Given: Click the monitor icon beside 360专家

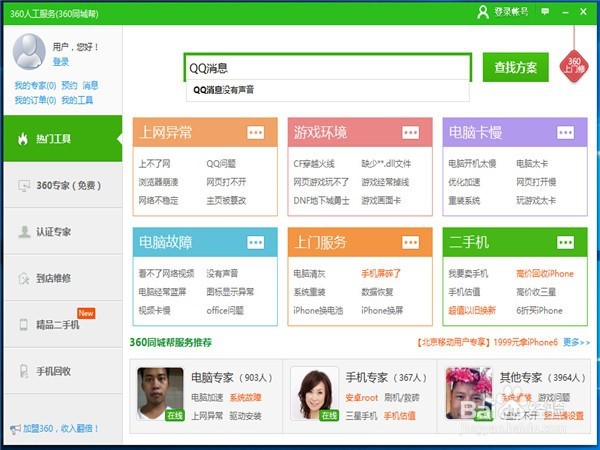Looking at the screenshot, I should (24, 186).
